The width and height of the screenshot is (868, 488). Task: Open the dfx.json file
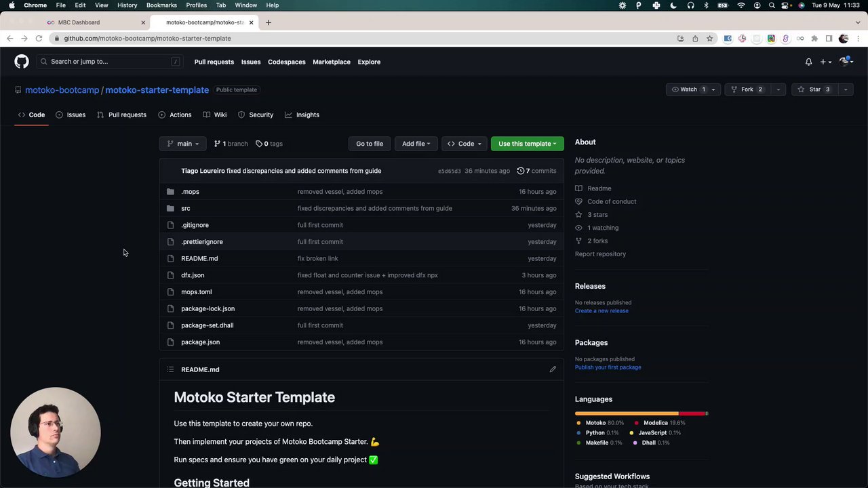click(x=193, y=275)
